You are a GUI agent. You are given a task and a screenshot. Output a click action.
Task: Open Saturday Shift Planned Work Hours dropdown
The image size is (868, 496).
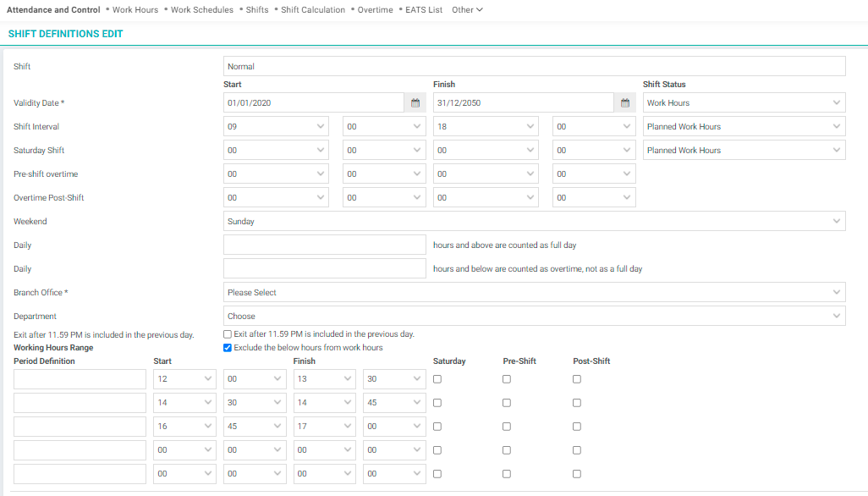click(x=744, y=151)
